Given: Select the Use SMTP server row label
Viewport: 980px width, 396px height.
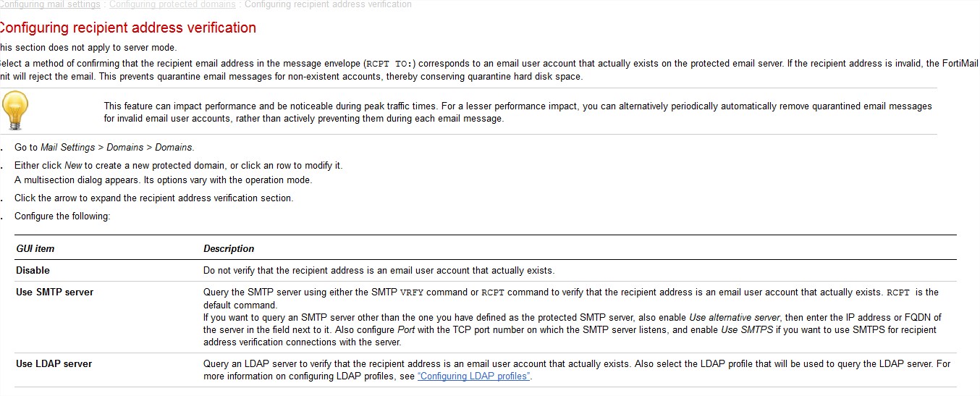Looking at the screenshot, I should pos(55,292).
